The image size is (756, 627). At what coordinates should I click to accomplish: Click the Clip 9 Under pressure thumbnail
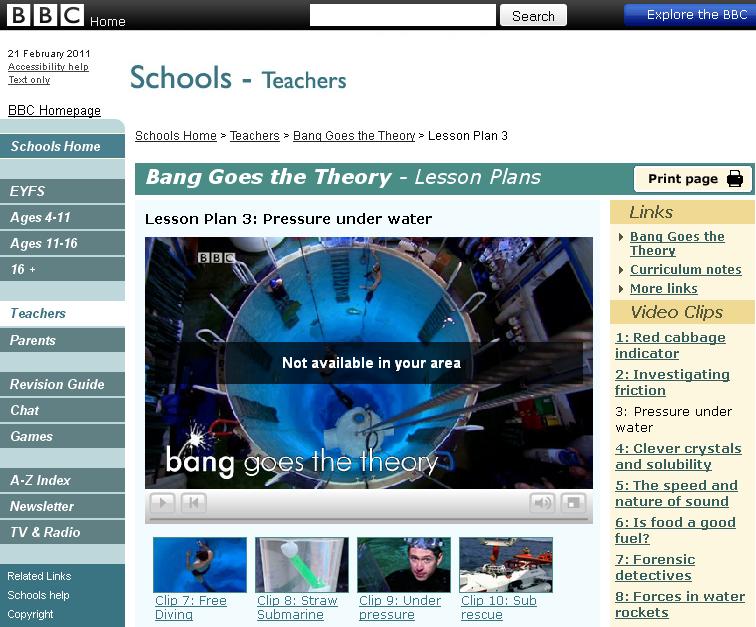click(404, 565)
